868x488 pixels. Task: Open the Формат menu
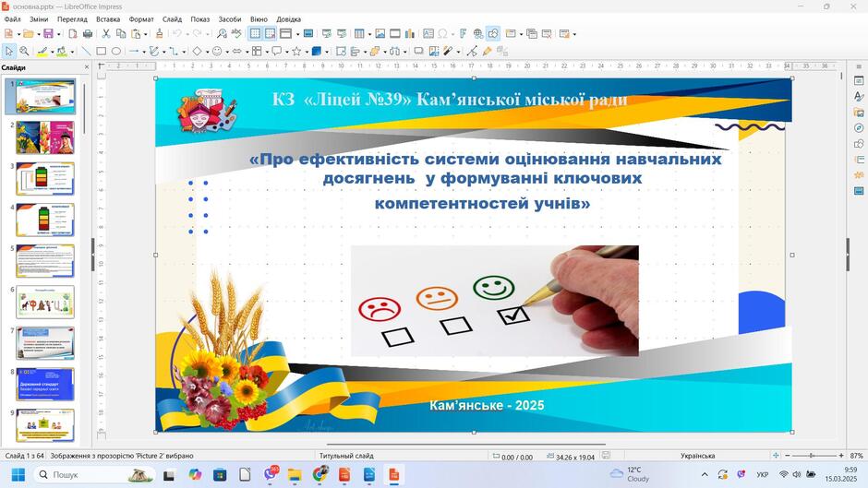click(141, 18)
